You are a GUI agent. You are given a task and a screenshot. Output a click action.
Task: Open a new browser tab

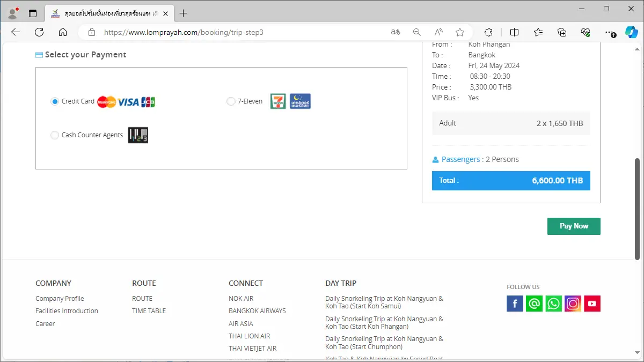click(x=184, y=13)
